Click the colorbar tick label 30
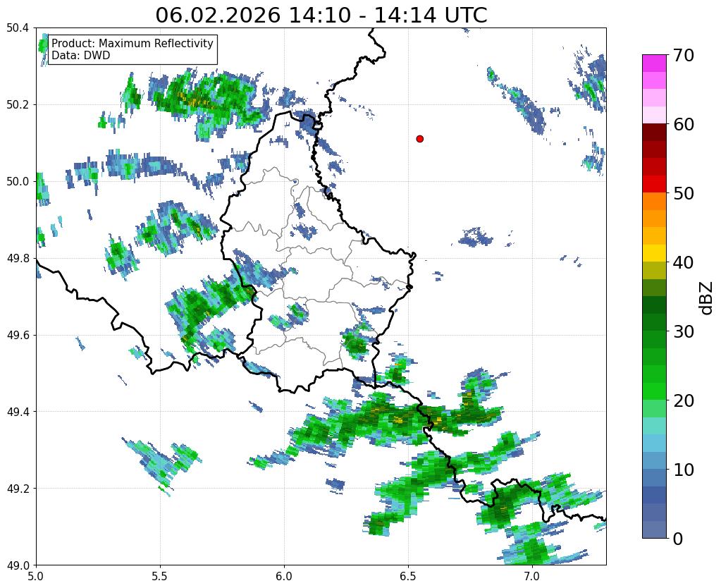The height and width of the screenshot is (588, 721). [683, 331]
